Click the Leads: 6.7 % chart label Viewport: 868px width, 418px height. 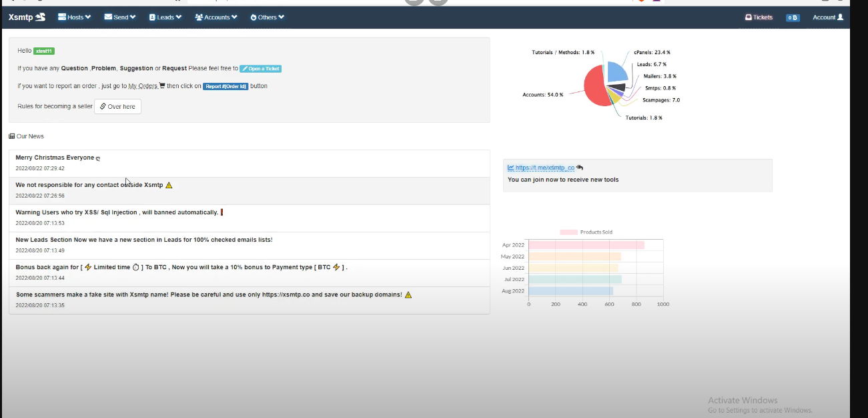(653, 64)
